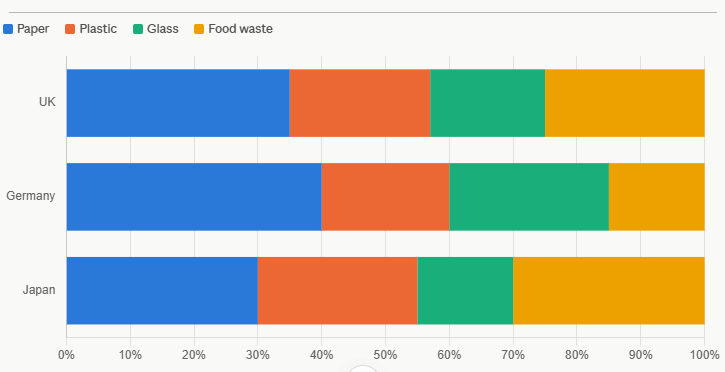Click the orange Plastic legend swatch

click(x=70, y=29)
